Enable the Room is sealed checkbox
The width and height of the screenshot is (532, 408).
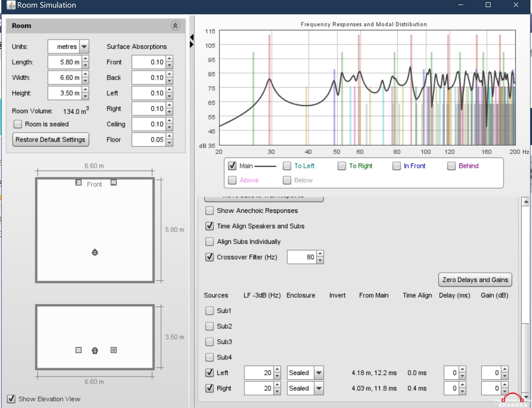pos(18,124)
